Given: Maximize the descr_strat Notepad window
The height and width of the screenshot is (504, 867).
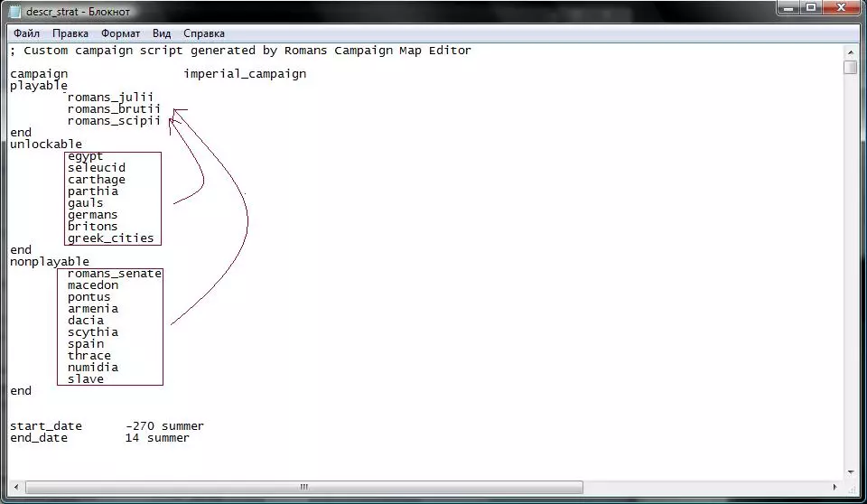Looking at the screenshot, I should pos(811,8).
